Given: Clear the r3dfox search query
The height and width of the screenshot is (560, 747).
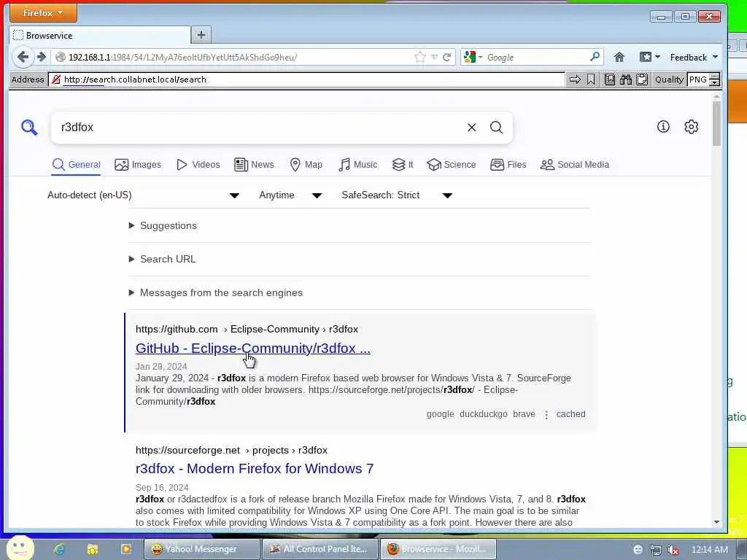Looking at the screenshot, I should 472,127.
